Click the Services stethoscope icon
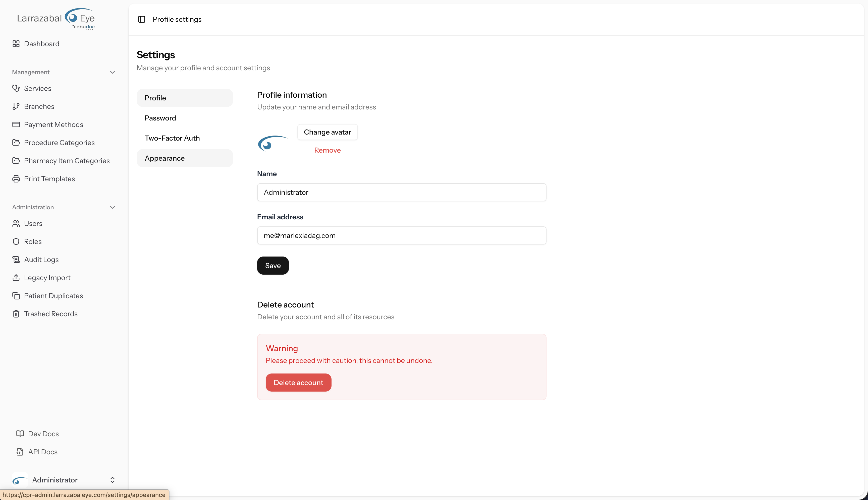 click(16, 88)
